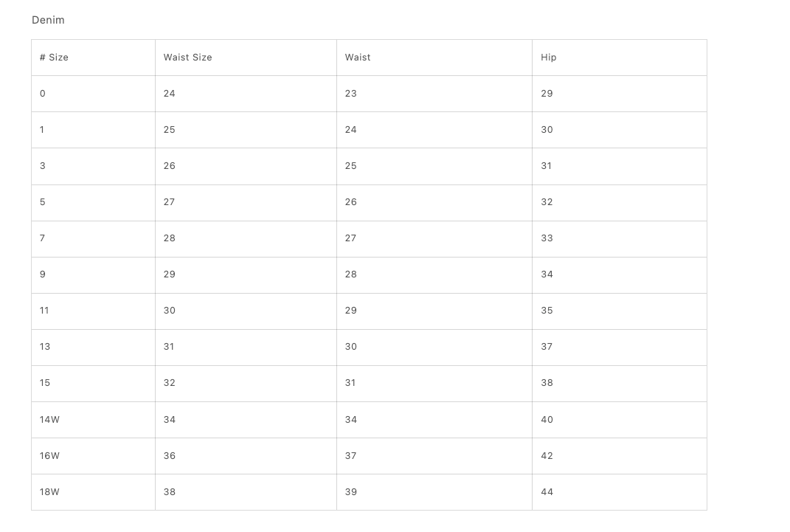Click hip value 33 in size 7 row
The image size is (790, 532).
coord(547,238)
